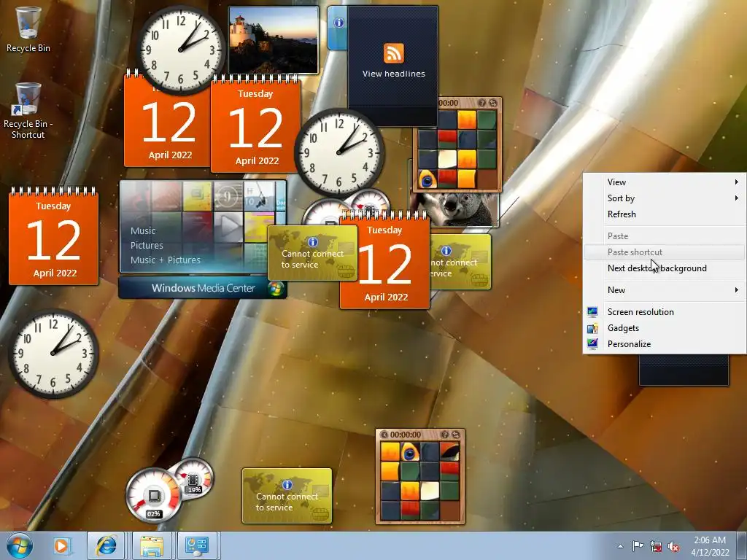747x560 pixels.
Task: Click the muted volume speaker icon in the tray
Action: [673, 546]
